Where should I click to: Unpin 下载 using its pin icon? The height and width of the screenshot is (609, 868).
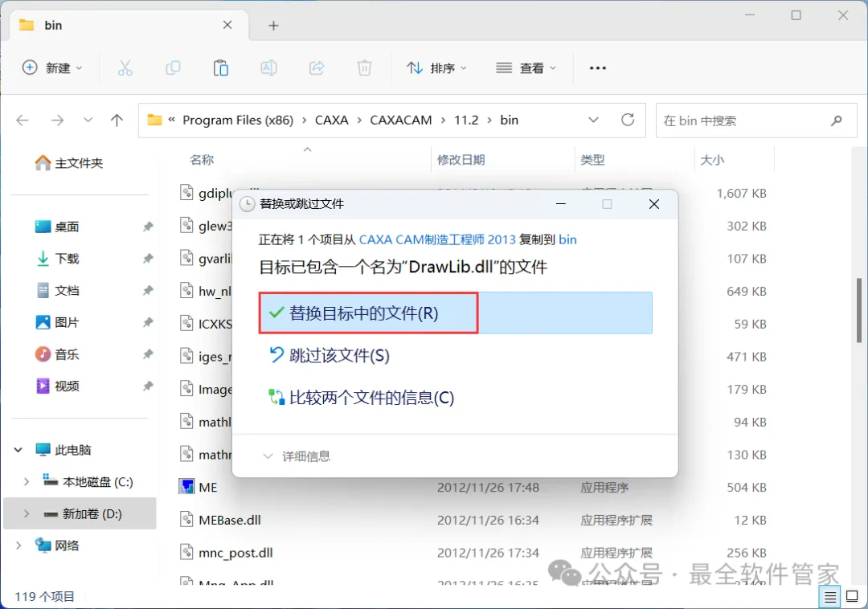(148, 259)
